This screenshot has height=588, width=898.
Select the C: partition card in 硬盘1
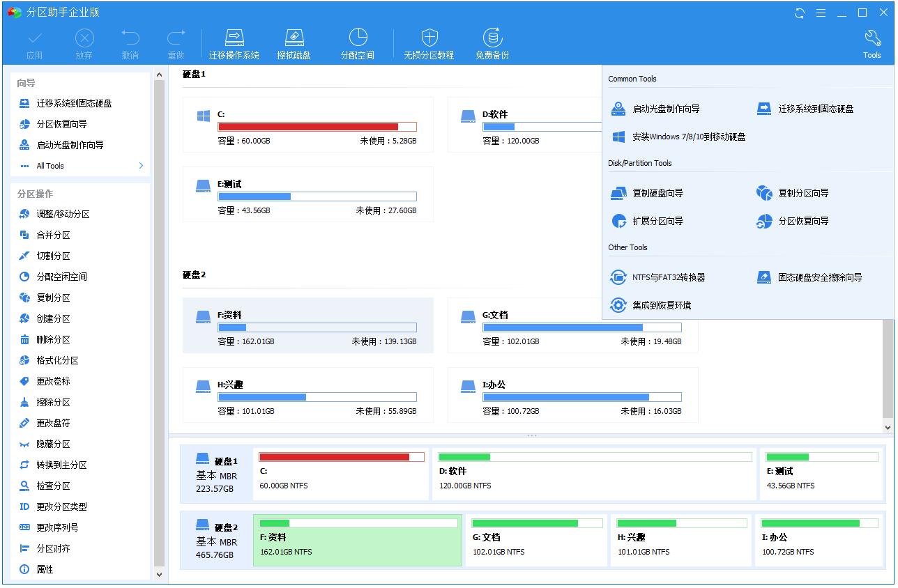308,125
